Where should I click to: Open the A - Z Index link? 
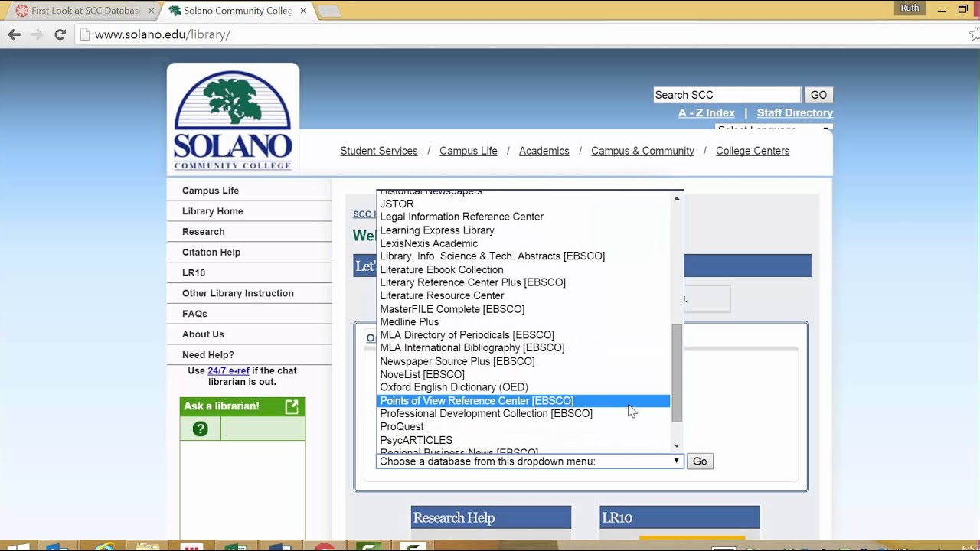(x=706, y=112)
